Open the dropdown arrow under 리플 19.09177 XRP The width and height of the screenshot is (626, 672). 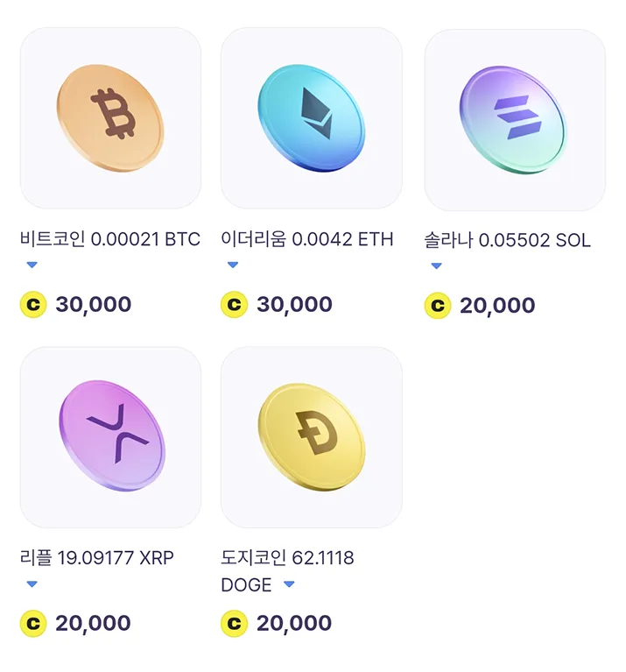(x=32, y=584)
